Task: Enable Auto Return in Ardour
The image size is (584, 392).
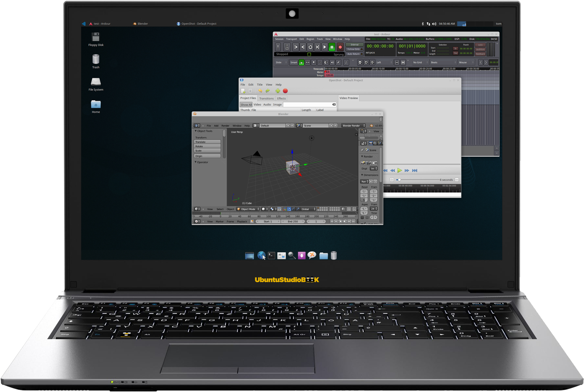Action: [354, 54]
